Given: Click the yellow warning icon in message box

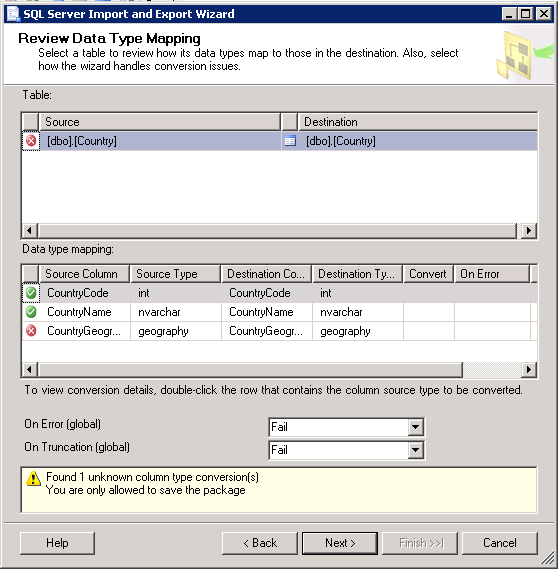Looking at the screenshot, I should pyautogui.click(x=33, y=478).
